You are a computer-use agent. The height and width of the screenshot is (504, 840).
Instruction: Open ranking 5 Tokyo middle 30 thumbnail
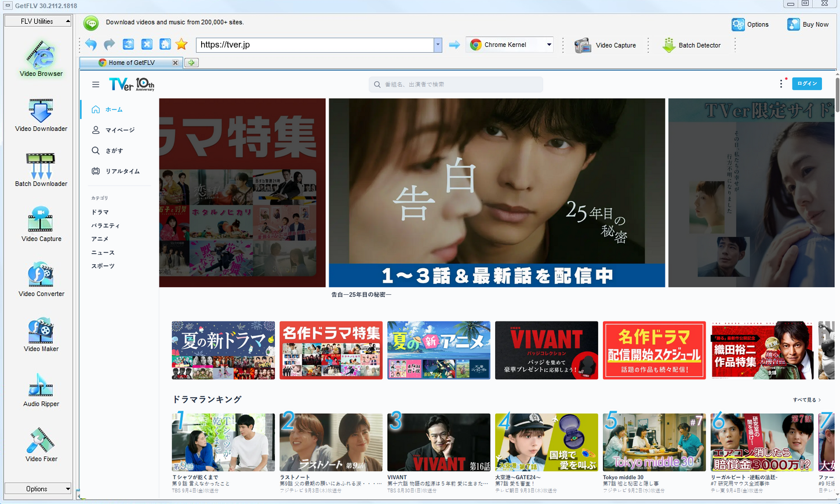(654, 443)
